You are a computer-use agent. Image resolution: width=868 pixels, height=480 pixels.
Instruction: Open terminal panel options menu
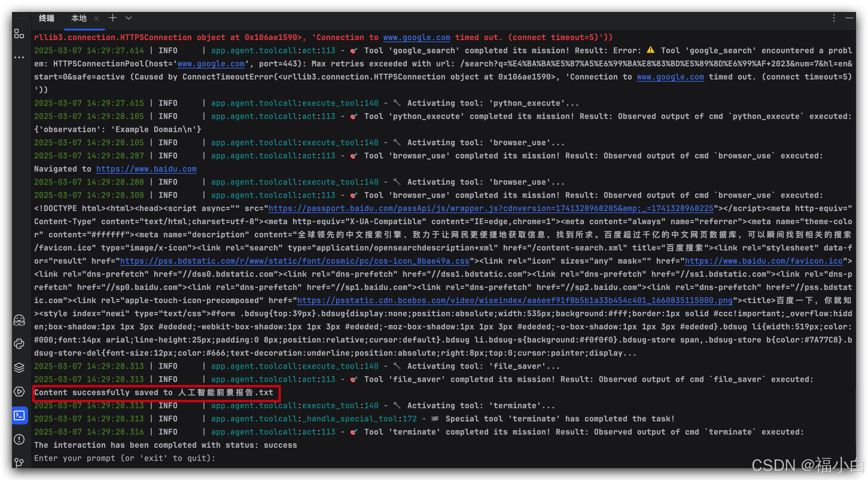pos(834,18)
